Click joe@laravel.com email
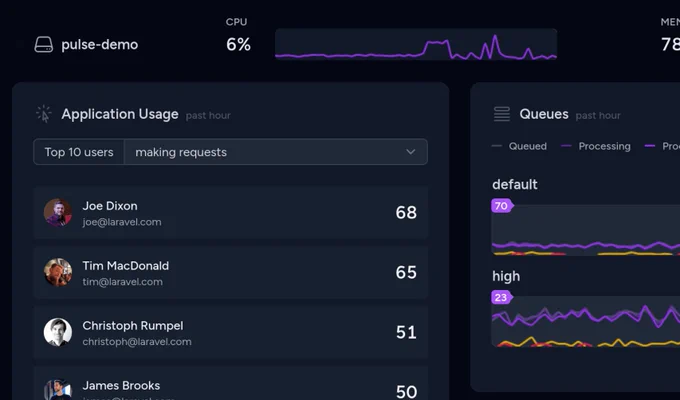The height and width of the screenshot is (400, 680). (x=122, y=222)
